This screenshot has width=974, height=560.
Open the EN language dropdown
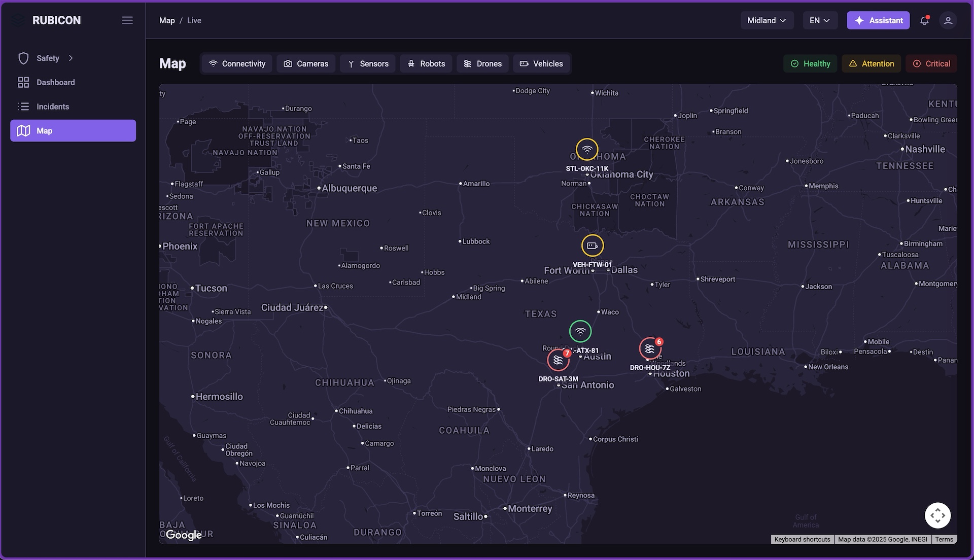point(820,20)
